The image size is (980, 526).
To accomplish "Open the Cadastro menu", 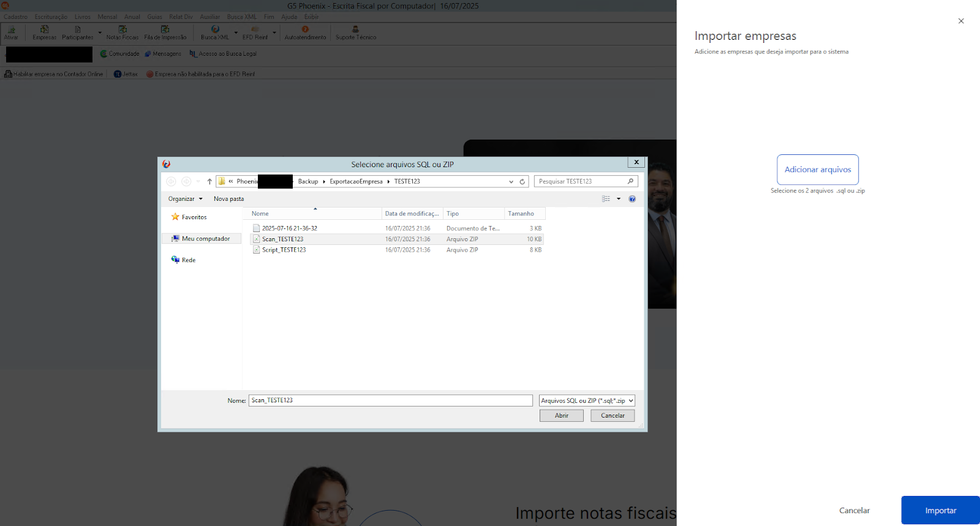I will point(16,17).
